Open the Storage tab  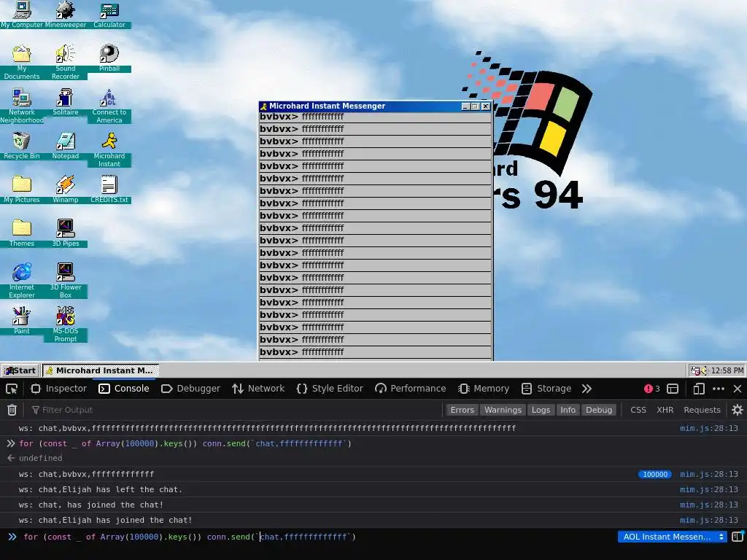(546, 389)
